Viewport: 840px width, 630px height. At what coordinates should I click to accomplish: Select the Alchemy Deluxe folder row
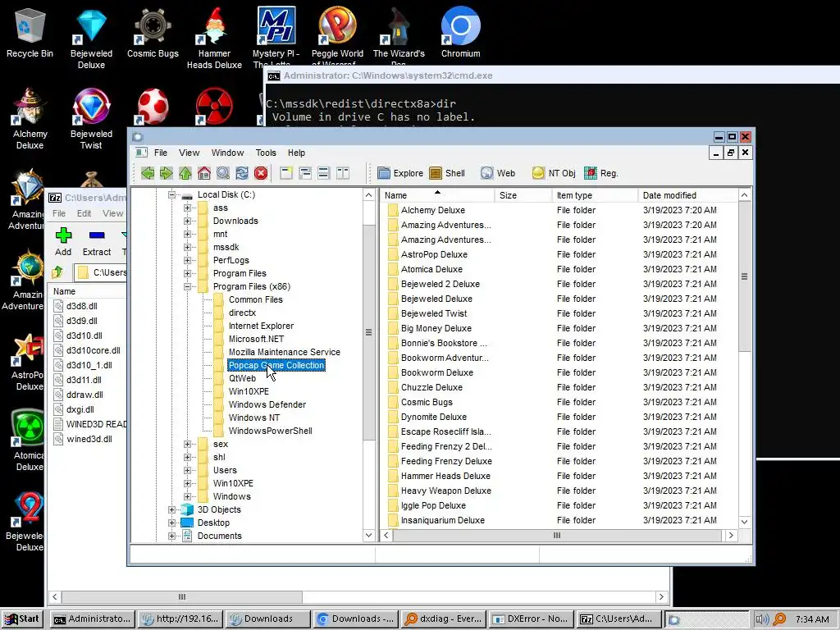[x=559, y=211]
